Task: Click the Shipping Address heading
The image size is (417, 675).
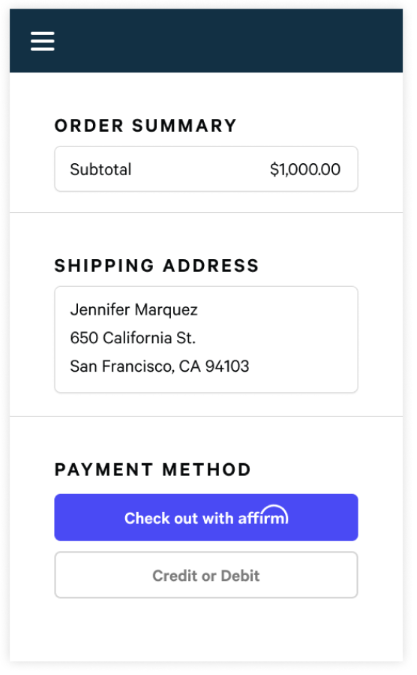Action: point(157,266)
